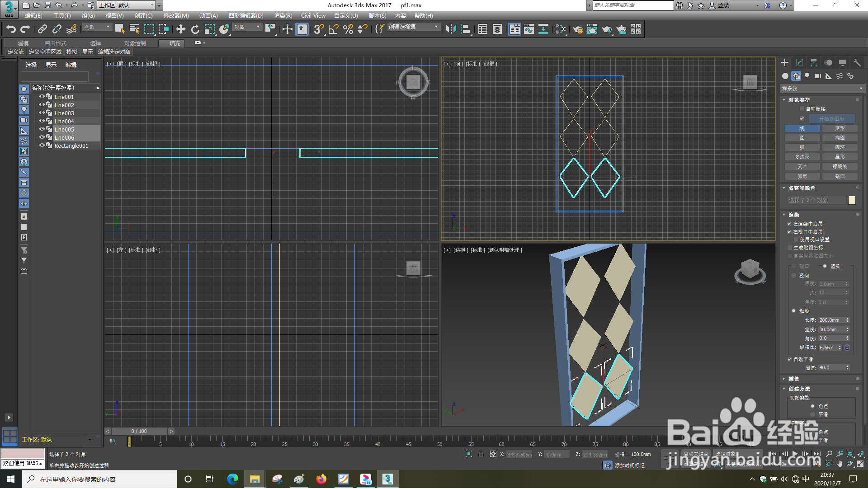Click the Lights category bulb icon
The image size is (868, 489).
[x=807, y=76]
